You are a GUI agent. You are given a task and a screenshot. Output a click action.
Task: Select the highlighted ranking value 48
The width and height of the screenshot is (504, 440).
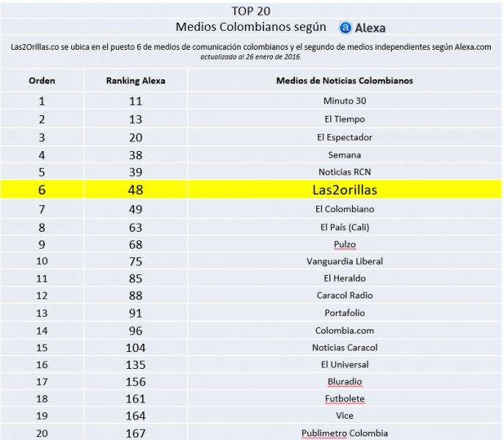134,190
